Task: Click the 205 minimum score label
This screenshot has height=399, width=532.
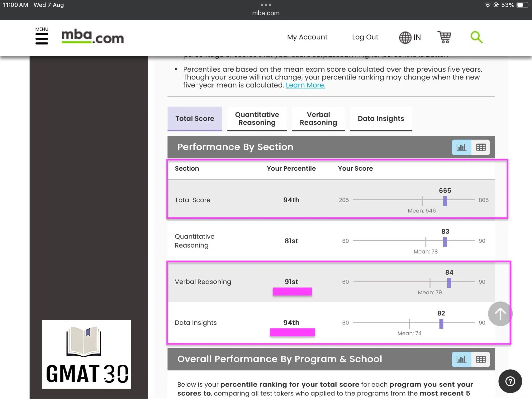Action: tap(344, 200)
